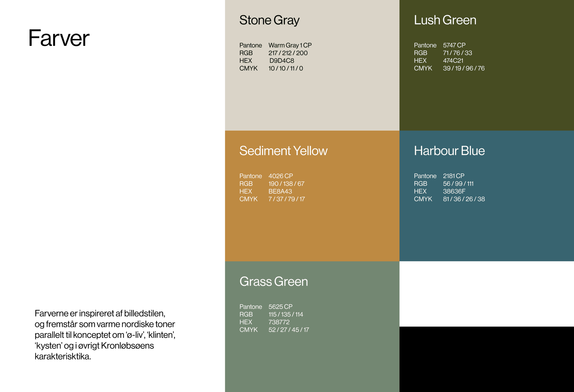Click HEX value 38636F
This screenshot has height=392, width=574.
coord(454,191)
